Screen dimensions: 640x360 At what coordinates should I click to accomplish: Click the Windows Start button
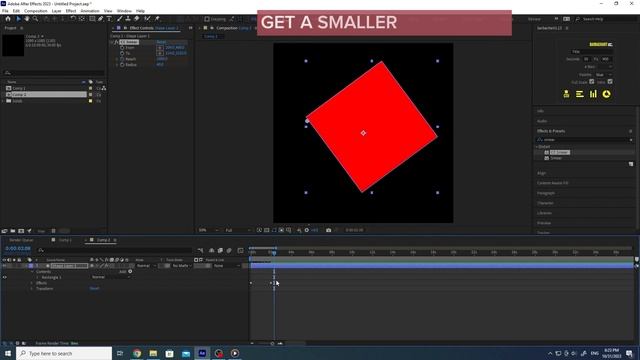(8, 353)
